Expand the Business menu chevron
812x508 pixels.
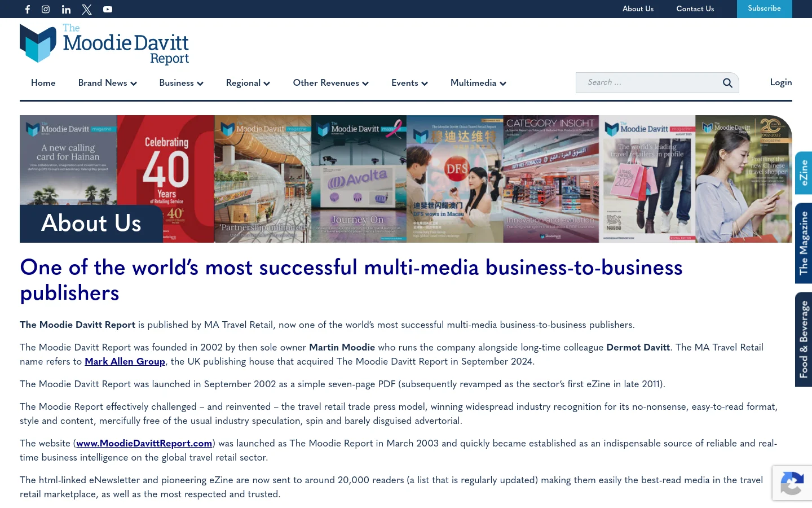click(200, 84)
